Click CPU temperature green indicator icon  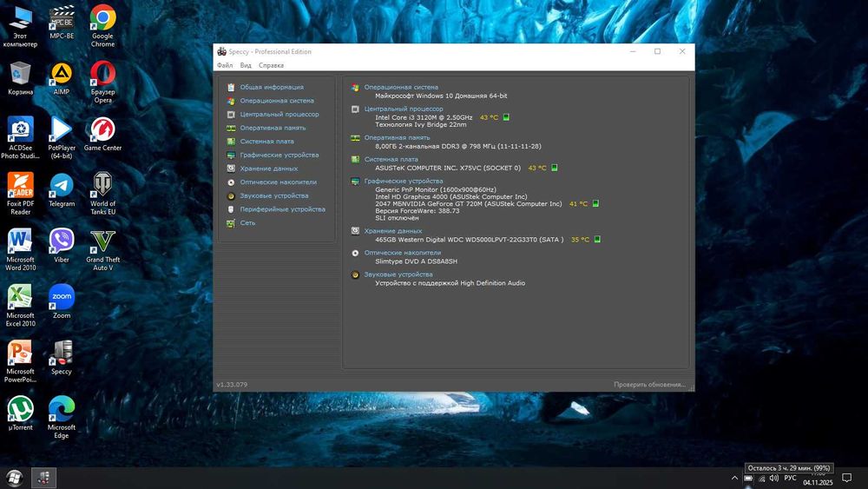506,117
